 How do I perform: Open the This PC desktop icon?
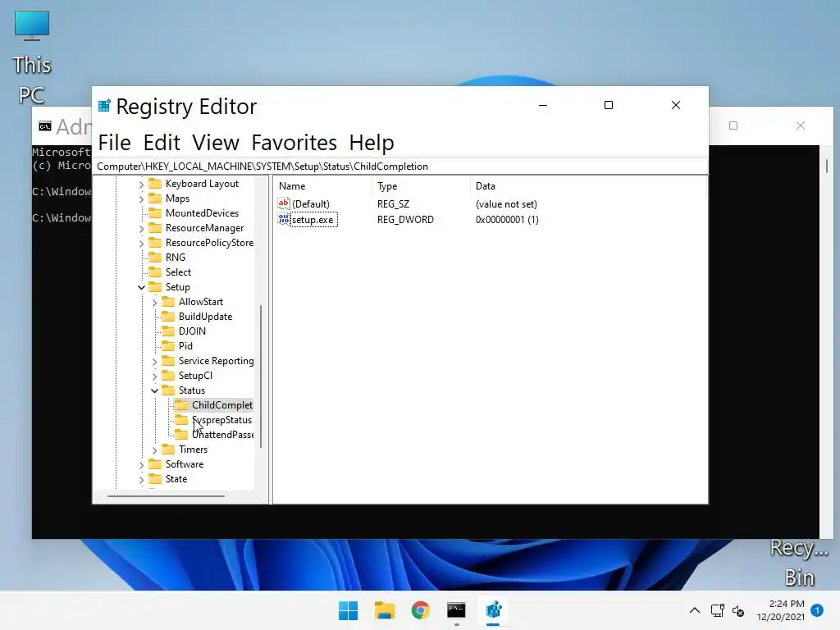(32, 58)
